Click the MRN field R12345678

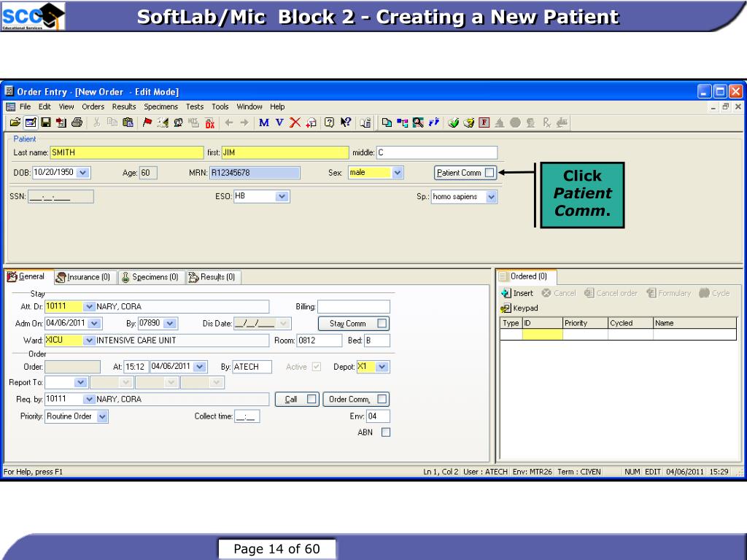point(255,173)
